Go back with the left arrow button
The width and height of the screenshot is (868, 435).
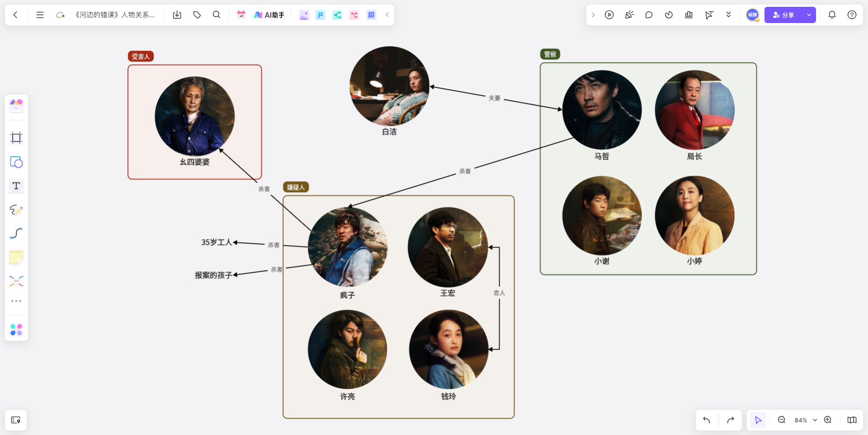[x=16, y=15]
